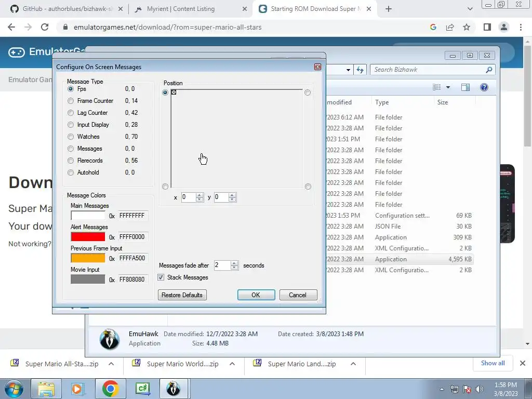
Task: Click the Main Messages hex field FFFFFFFF
Action: (133, 216)
